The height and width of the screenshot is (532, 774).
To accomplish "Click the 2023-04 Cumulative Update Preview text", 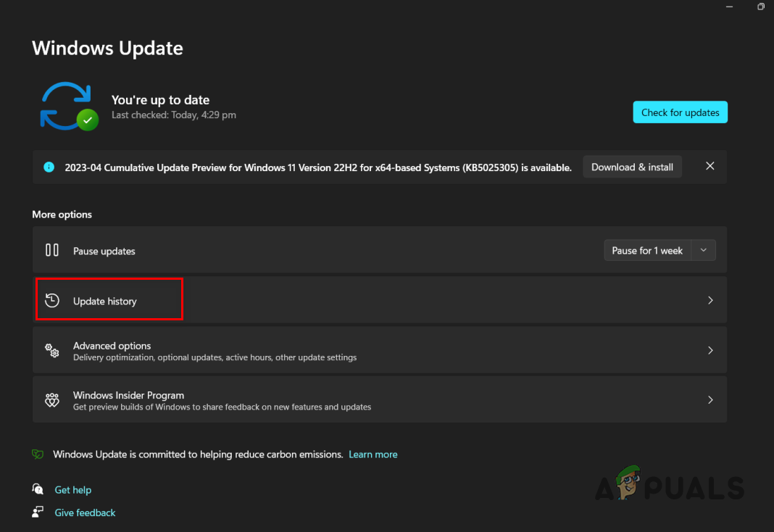I will pos(318,168).
